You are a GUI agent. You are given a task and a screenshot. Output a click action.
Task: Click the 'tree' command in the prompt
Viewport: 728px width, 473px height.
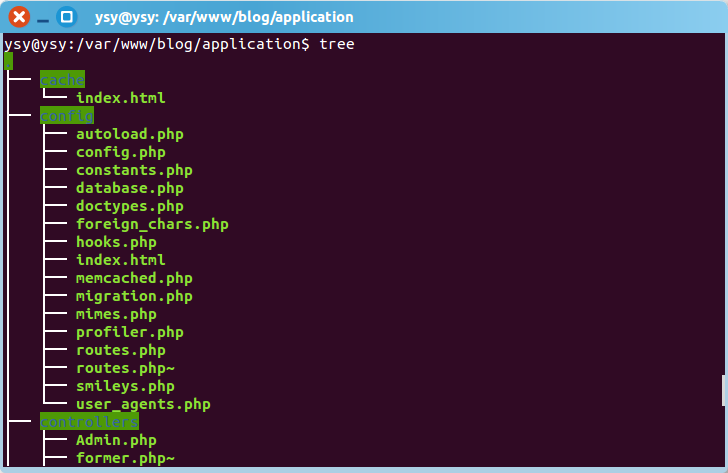337,44
